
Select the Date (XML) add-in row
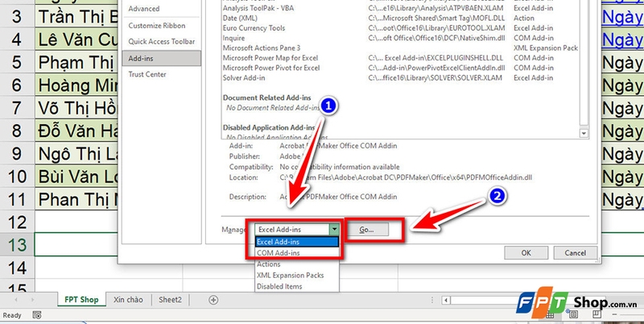coord(400,18)
